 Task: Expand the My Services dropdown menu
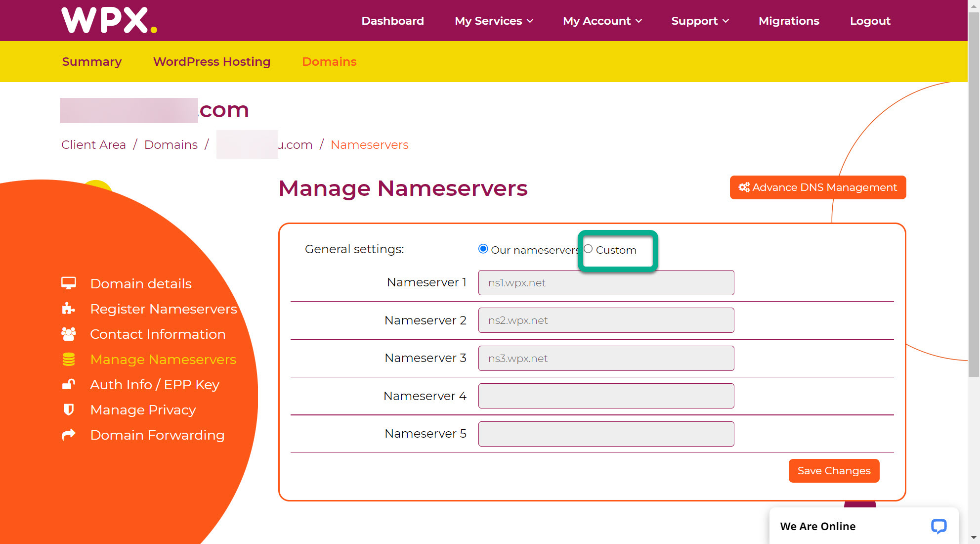[x=494, y=21]
